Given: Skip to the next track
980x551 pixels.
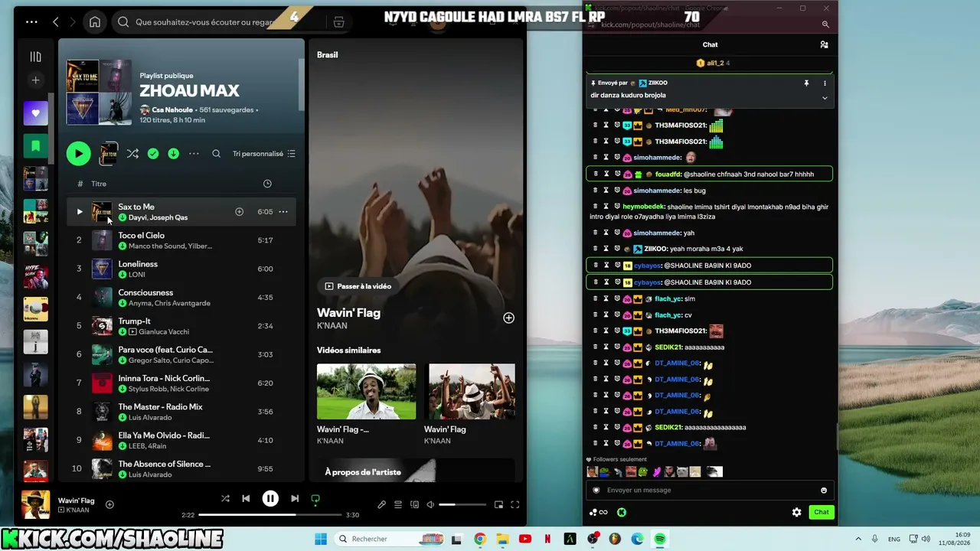Looking at the screenshot, I should coord(295,499).
